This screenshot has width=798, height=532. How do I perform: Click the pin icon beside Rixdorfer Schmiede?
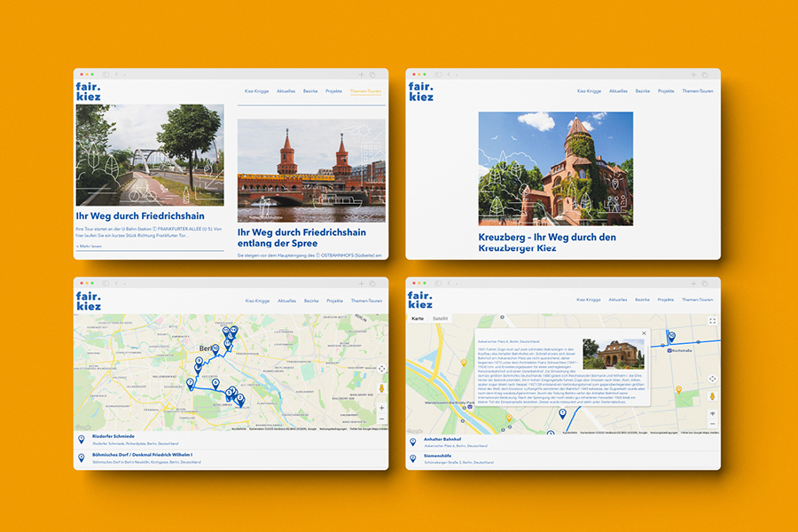pyautogui.click(x=82, y=439)
